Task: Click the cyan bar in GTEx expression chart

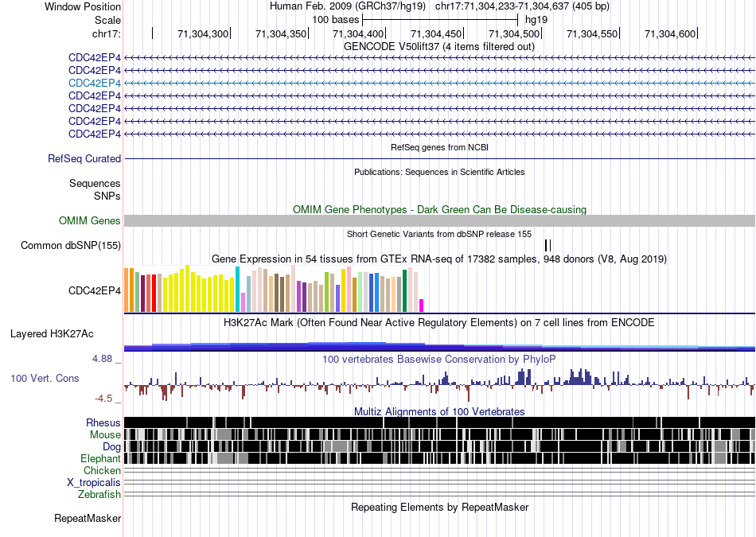Action: [x=237, y=290]
